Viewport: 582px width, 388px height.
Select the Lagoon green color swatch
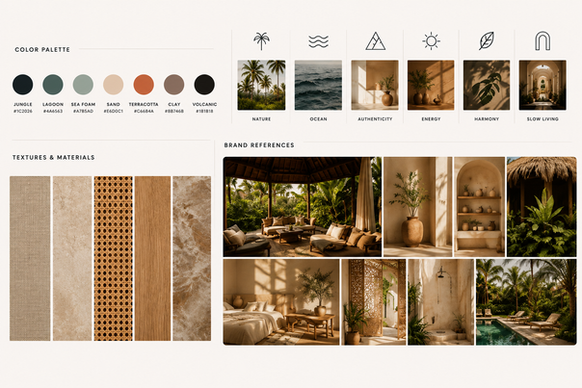[x=53, y=84]
